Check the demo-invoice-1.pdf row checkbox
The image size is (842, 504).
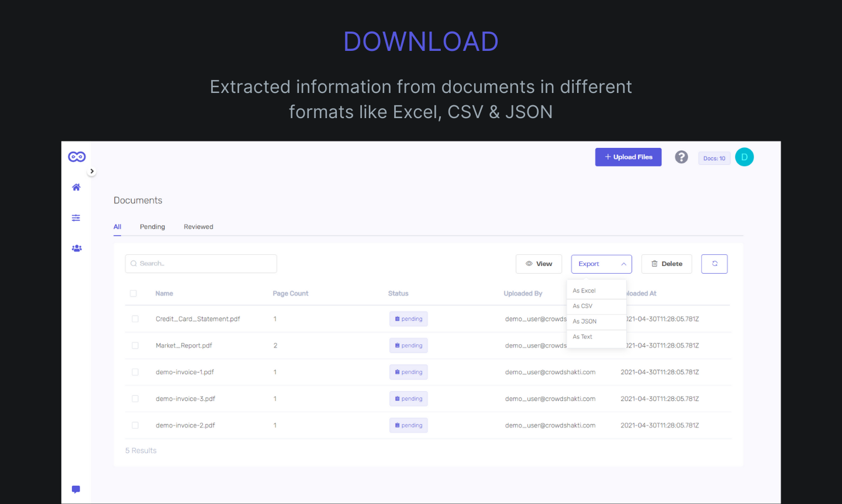point(135,372)
